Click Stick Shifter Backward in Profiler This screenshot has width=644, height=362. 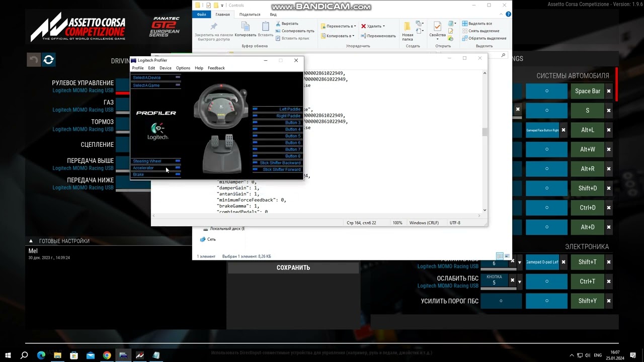click(x=277, y=163)
